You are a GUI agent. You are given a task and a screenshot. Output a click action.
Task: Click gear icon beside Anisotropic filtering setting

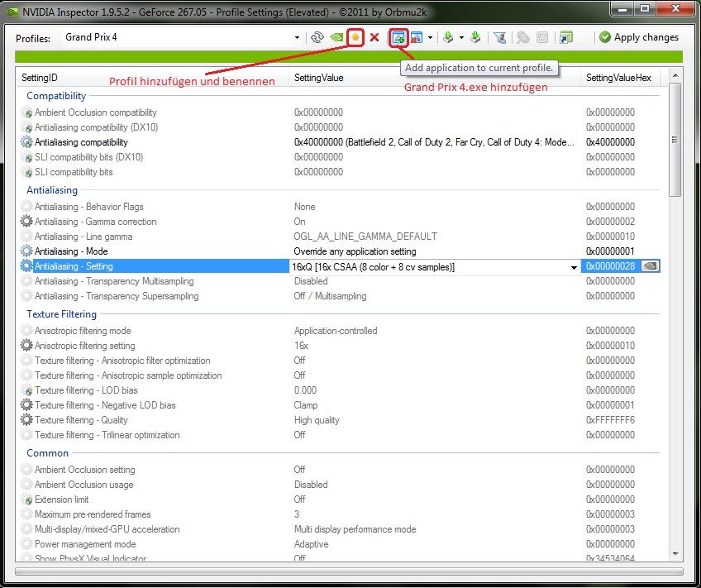point(26,345)
